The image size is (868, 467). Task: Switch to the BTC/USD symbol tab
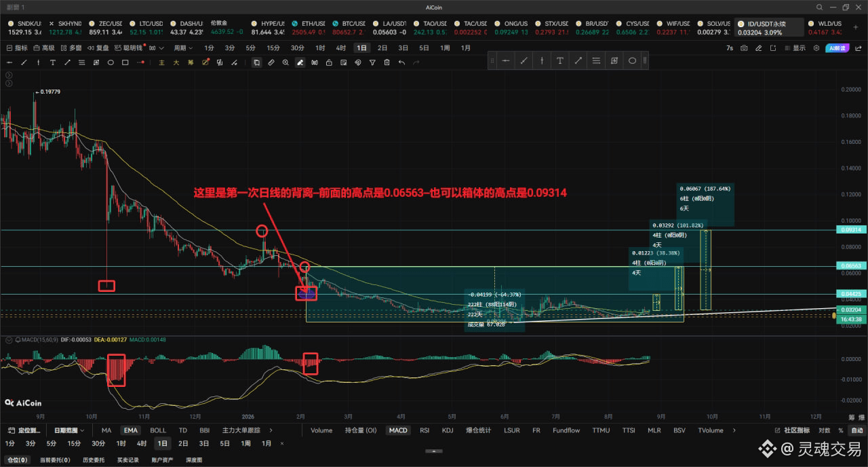349,27
